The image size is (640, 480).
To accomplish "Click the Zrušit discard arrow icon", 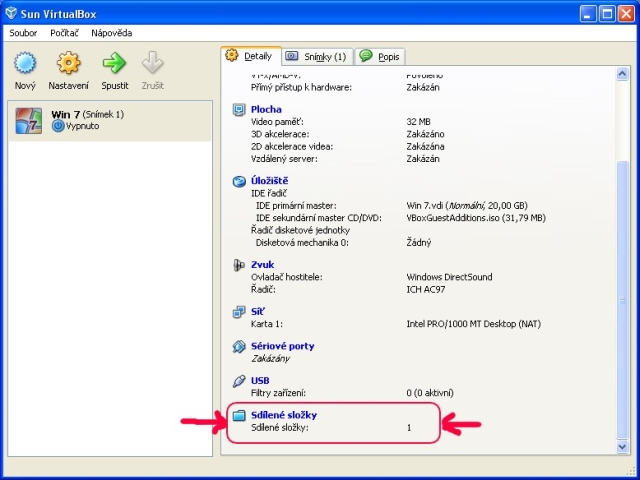I will click(x=153, y=63).
